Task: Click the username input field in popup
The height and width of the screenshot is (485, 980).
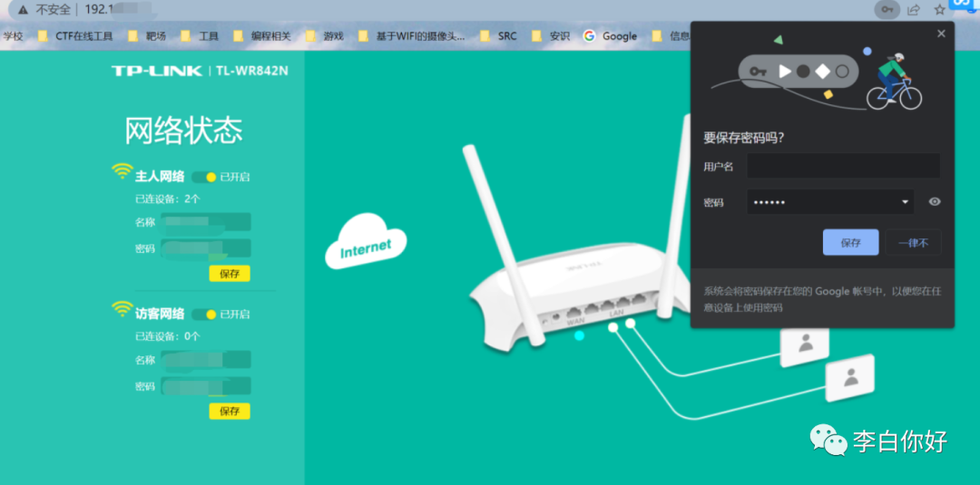Action: pyautogui.click(x=843, y=166)
